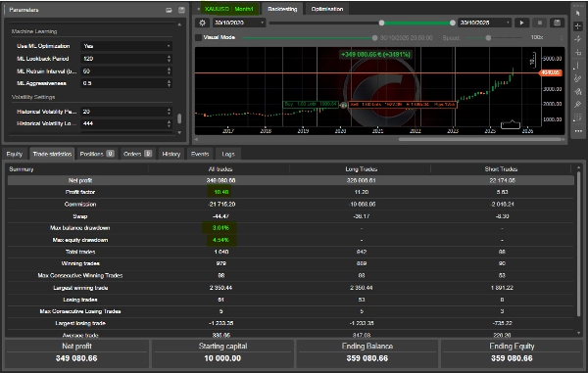Open the History tab
This screenshot has width=588, height=373.
click(x=171, y=154)
